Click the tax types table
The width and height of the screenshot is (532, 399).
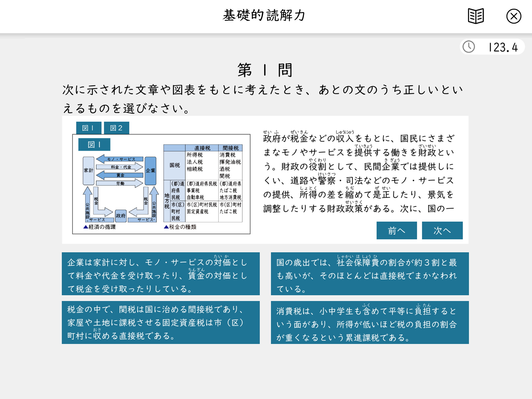(203, 183)
